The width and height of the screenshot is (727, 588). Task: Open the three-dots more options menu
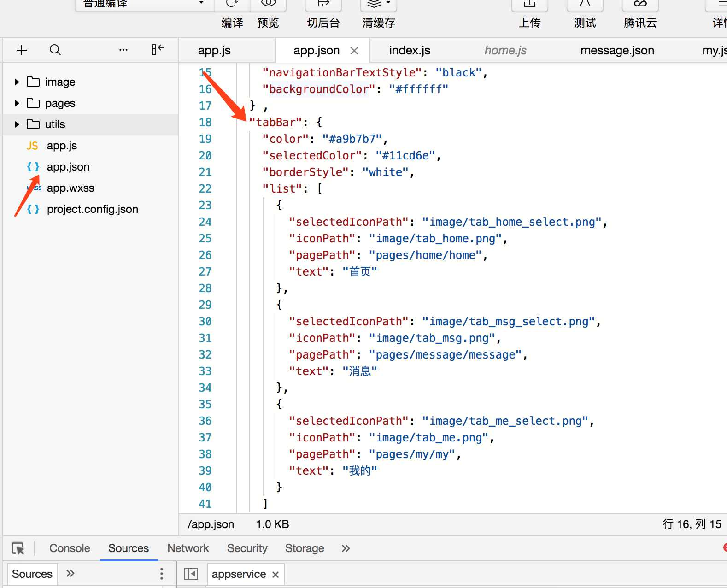123,50
